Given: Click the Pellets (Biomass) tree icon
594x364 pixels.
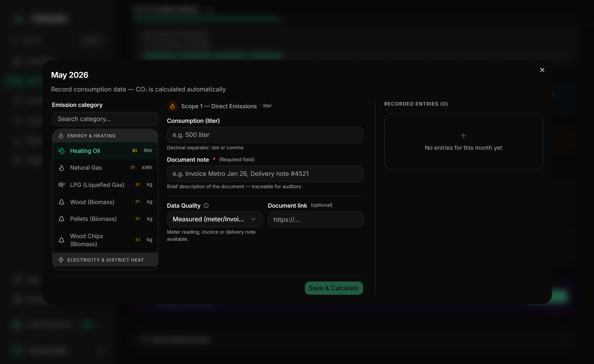Looking at the screenshot, I should (x=61, y=219).
